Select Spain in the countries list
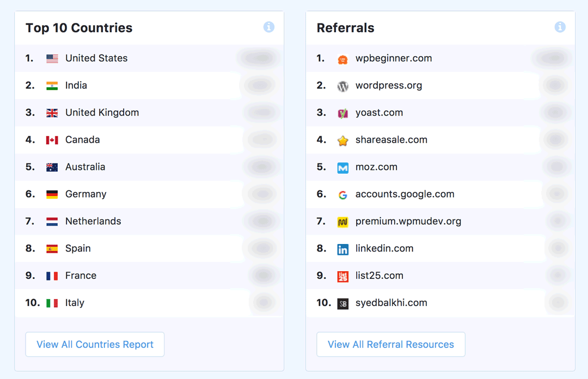Image resolution: width=588 pixels, height=379 pixels. point(78,248)
